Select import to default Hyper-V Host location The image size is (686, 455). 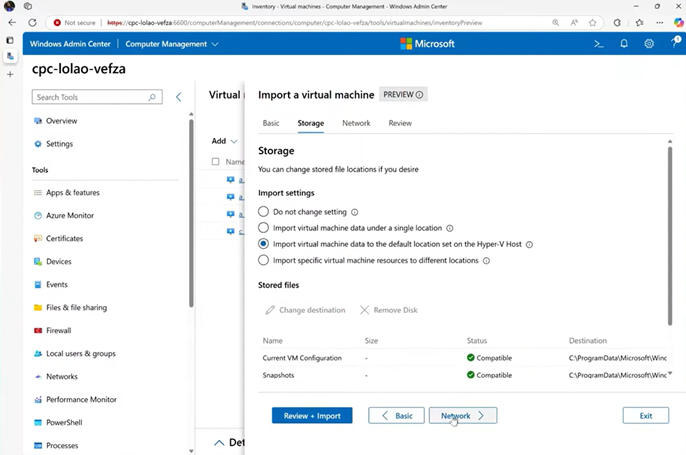pyautogui.click(x=263, y=244)
